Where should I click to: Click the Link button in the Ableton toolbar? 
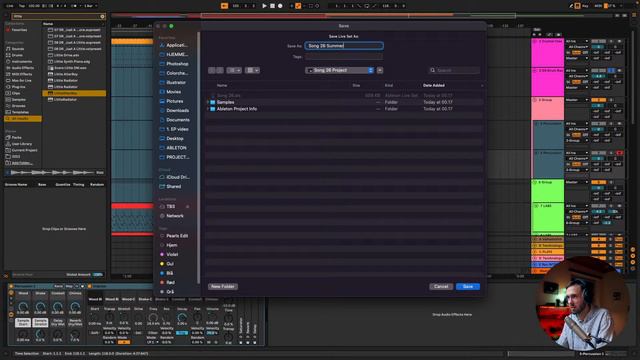click(x=9, y=6)
